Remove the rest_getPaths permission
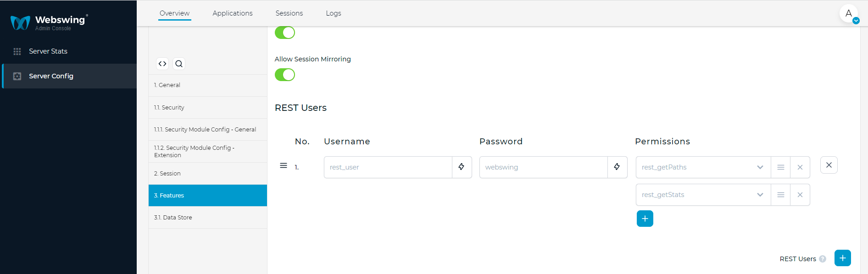The image size is (868, 274). tap(800, 167)
